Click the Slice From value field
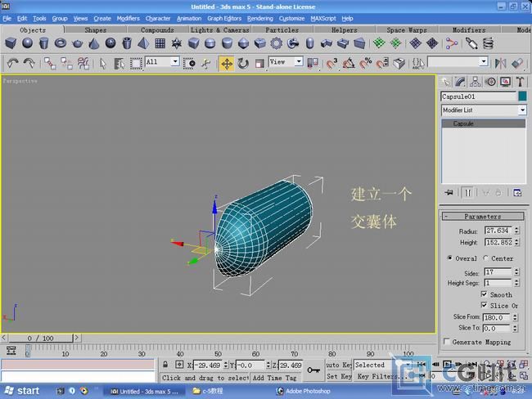 [496, 317]
